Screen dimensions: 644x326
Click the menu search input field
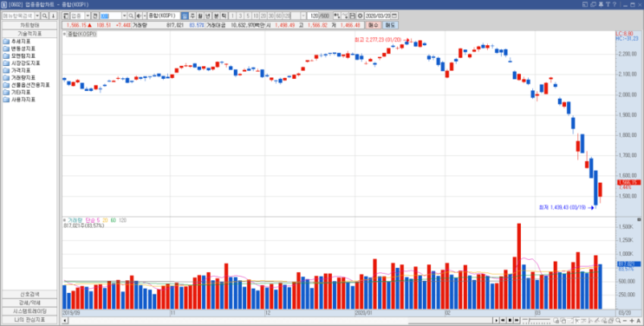pos(18,16)
